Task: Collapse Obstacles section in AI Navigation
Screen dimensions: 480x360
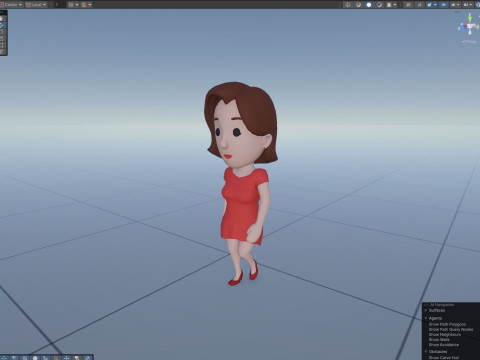Action: coord(426,351)
